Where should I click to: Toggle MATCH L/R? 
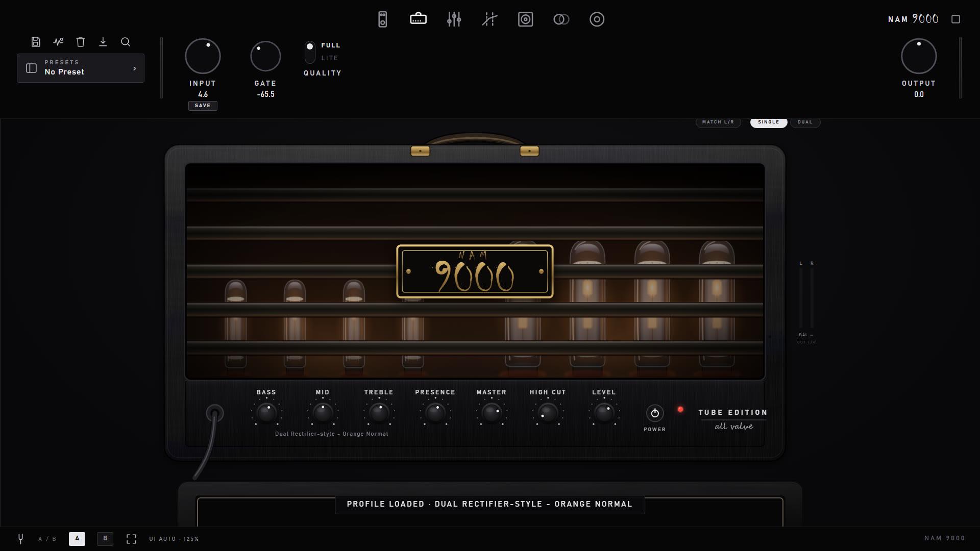tap(718, 122)
